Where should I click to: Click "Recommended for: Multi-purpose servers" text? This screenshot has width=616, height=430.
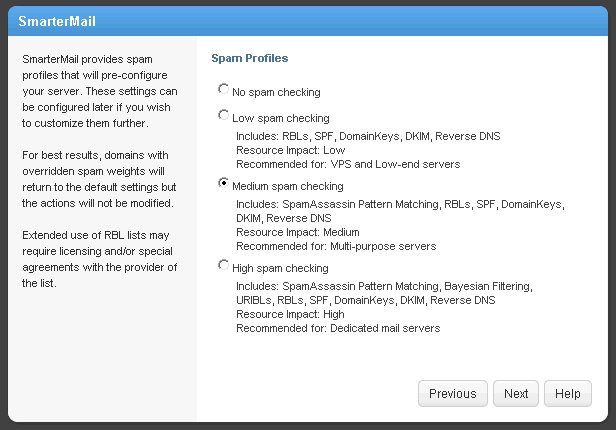point(336,246)
